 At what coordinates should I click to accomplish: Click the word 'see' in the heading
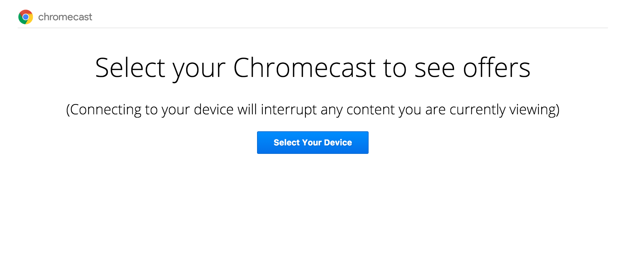pos(435,69)
